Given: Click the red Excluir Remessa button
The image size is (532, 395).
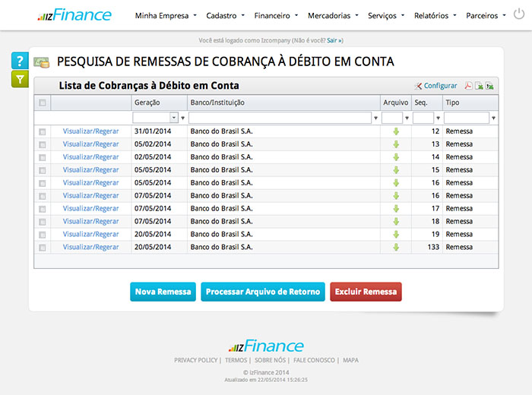Looking at the screenshot, I should tap(365, 292).
